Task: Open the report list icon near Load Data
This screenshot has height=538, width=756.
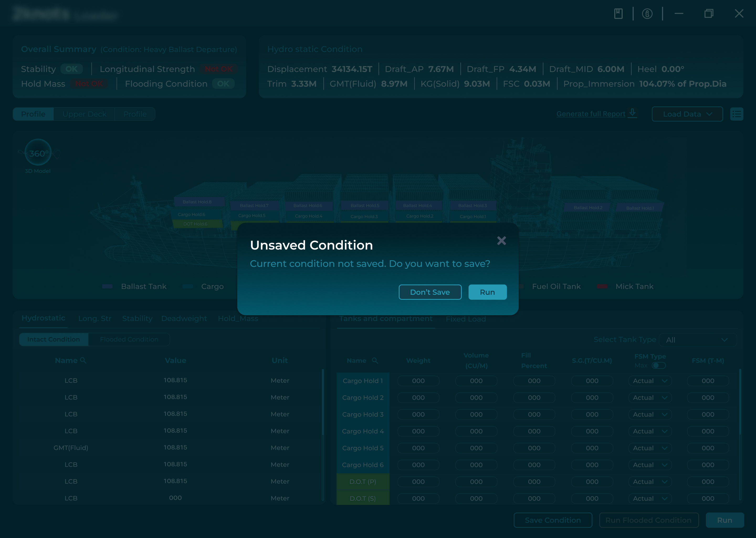Action: coord(737,114)
